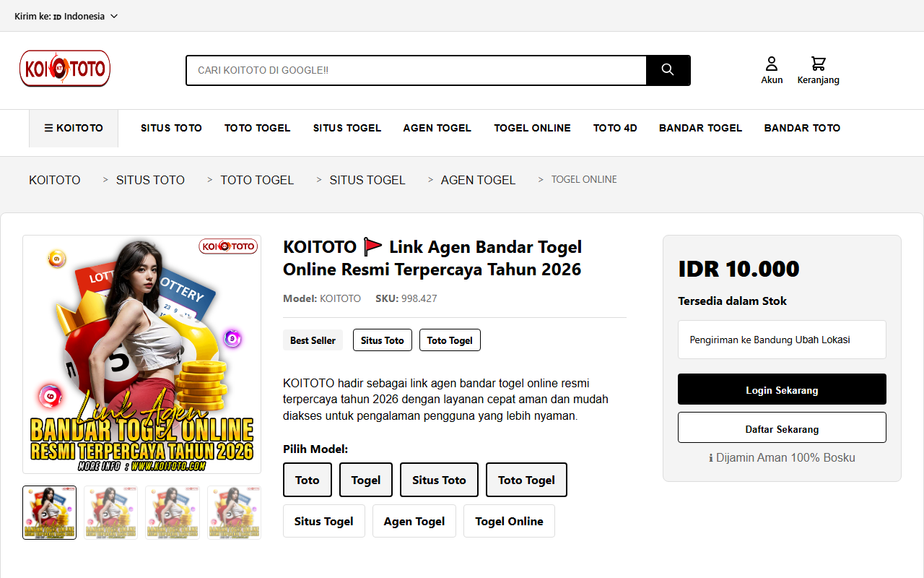
Task: Click the Login Sekarang button
Action: click(x=782, y=389)
